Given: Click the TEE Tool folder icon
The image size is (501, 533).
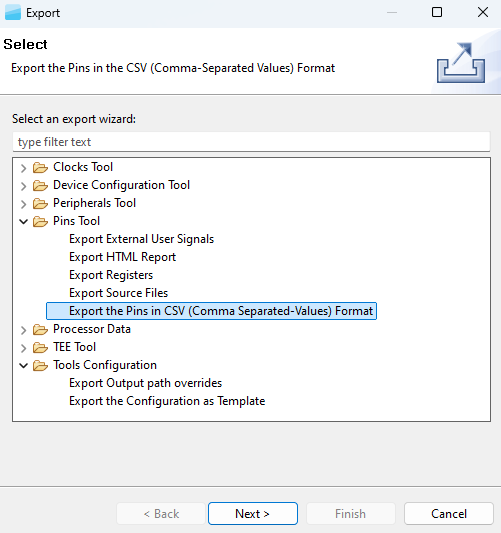Looking at the screenshot, I should click(x=40, y=348).
